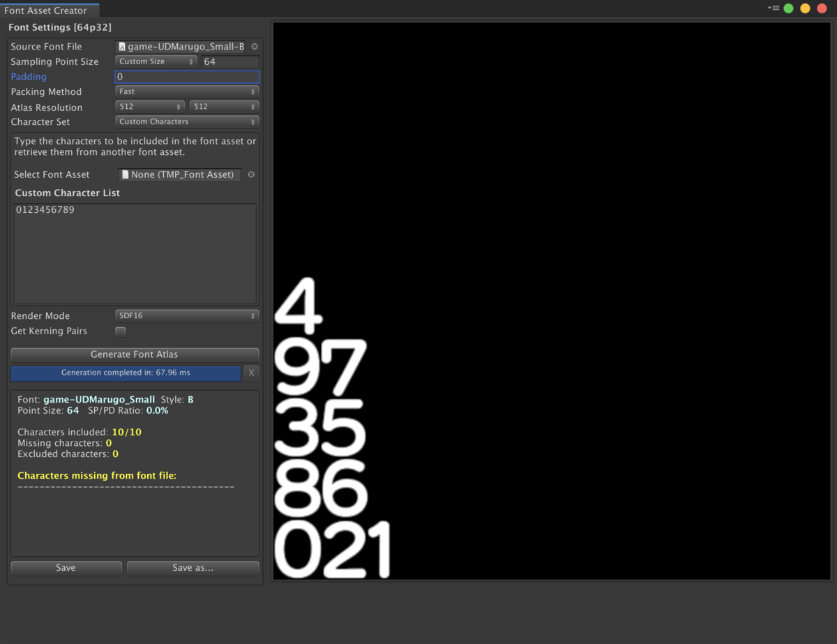The width and height of the screenshot is (837, 644).
Task: Open the window options menu icon
Action: (x=773, y=8)
